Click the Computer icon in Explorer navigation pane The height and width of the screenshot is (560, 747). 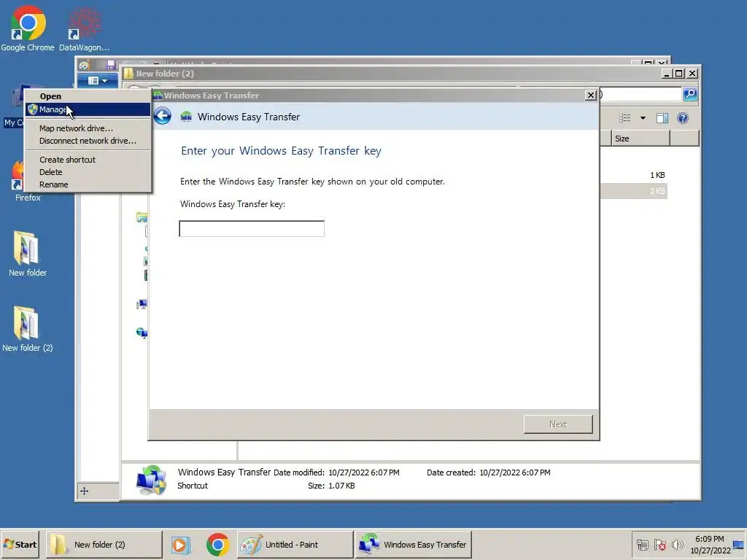142,304
